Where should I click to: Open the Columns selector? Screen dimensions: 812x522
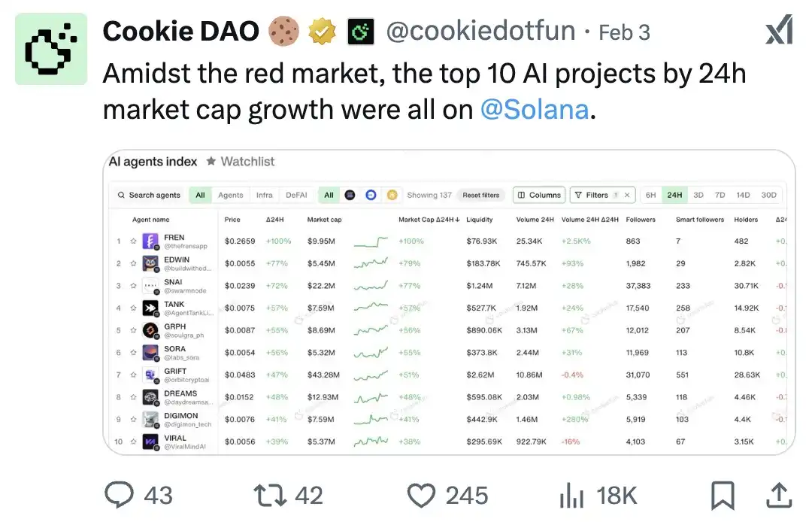pyautogui.click(x=539, y=195)
